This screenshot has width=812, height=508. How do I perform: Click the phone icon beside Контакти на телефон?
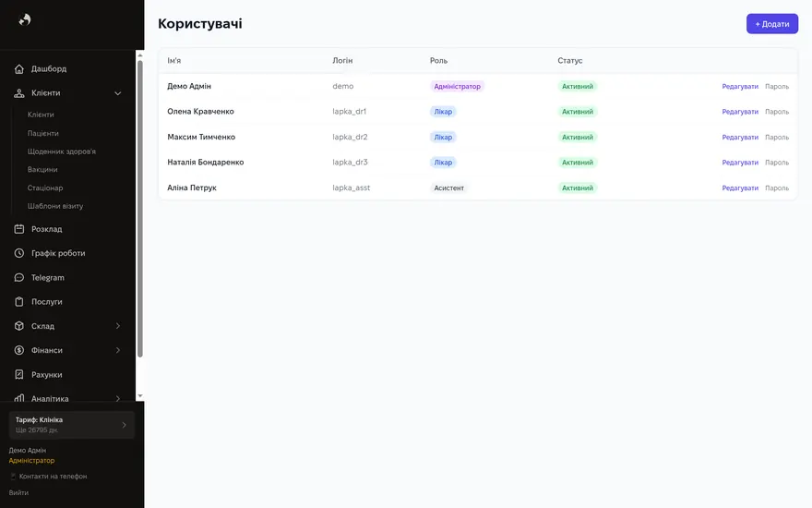[x=13, y=477]
